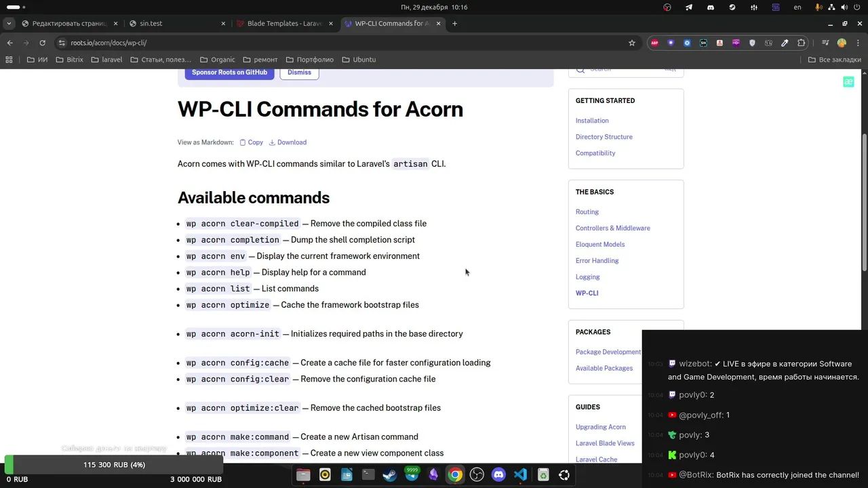The width and height of the screenshot is (868, 488).
Task: Click the donation goal progress bar
Action: pyautogui.click(x=114, y=465)
